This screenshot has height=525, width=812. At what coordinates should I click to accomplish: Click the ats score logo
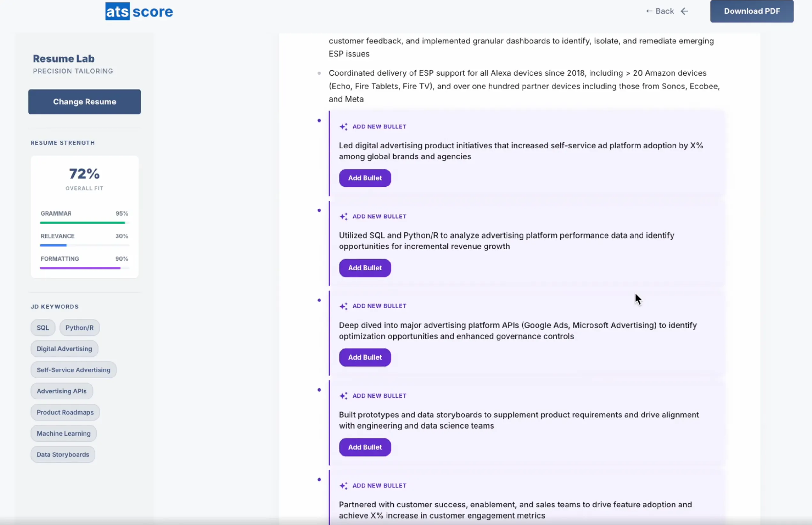[x=139, y=11]
